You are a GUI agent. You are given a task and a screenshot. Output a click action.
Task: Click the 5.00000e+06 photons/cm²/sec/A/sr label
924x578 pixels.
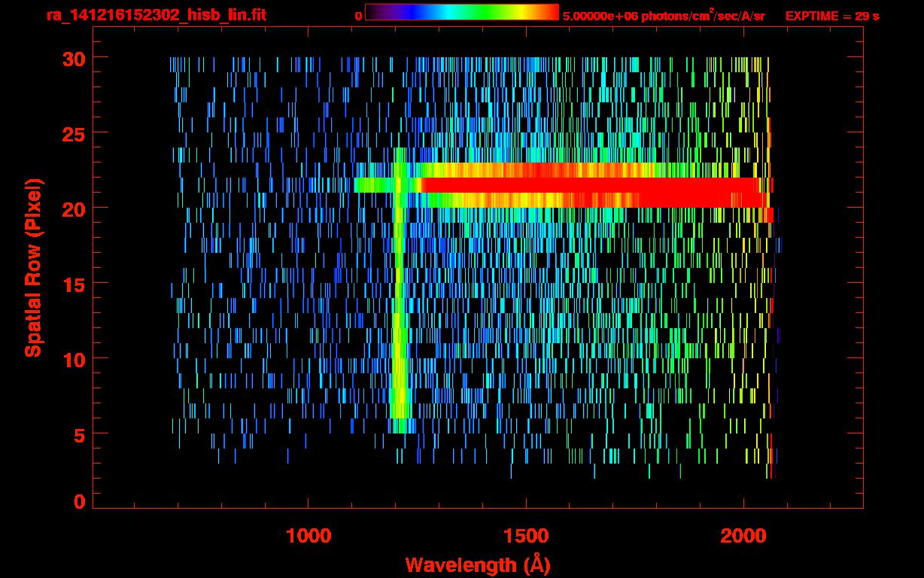(x=664, y=15)
